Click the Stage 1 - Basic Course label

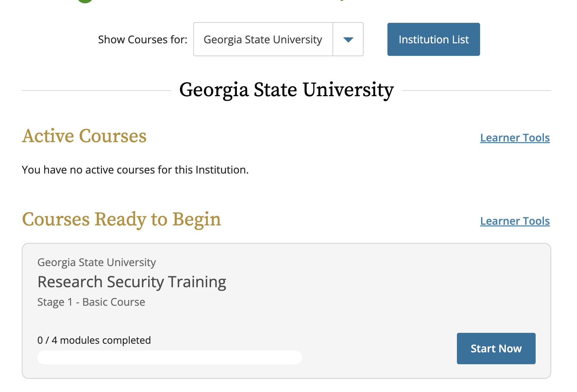[91, 302]
